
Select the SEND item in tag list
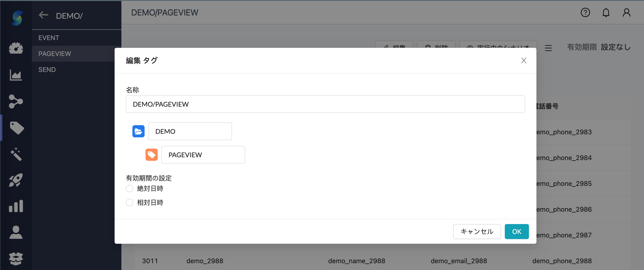(47, 70)
